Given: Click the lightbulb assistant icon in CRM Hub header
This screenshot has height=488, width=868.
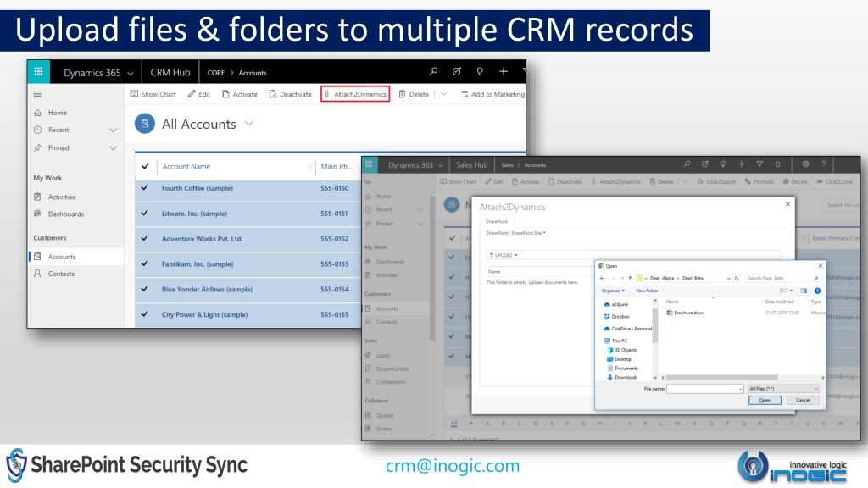Looking at the screenshot, I should coord(480,71).
